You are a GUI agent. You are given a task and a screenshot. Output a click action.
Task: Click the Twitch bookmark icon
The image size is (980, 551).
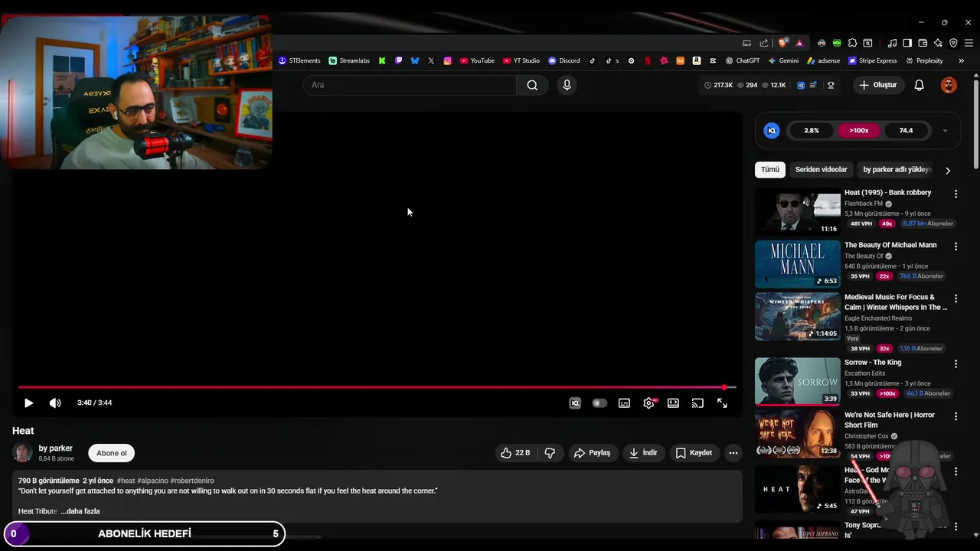398,60
